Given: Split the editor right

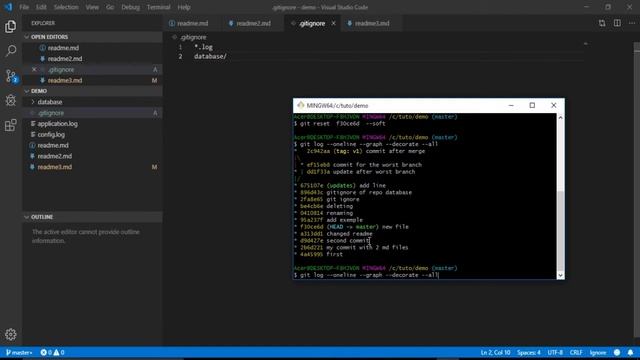Looking at the screenshot, I should 617,23.
